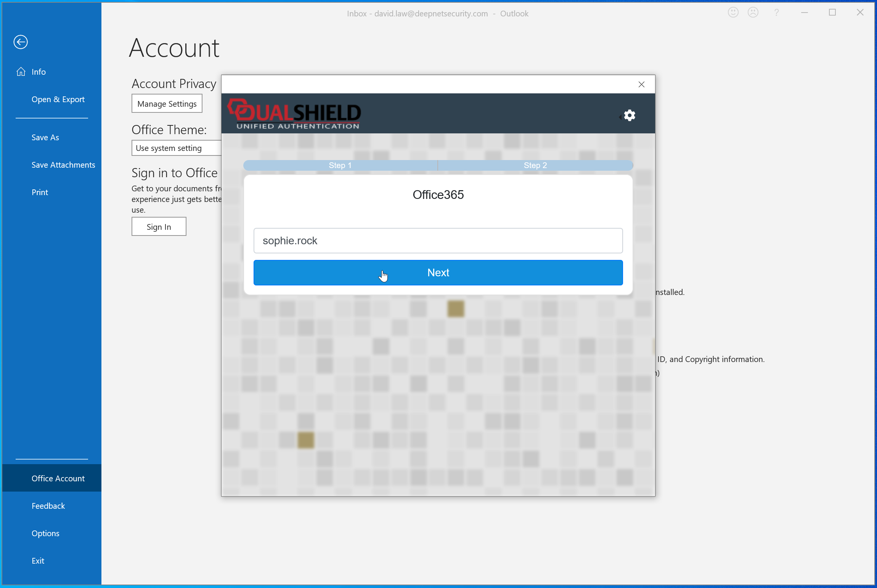Open DualShield settings gear icon

(630, 115)
